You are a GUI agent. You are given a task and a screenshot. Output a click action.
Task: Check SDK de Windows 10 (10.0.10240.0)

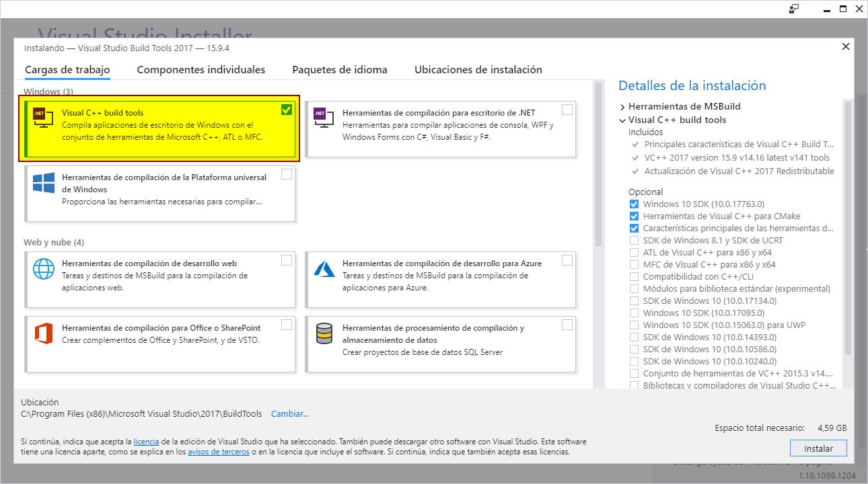(x=634, y=361)
